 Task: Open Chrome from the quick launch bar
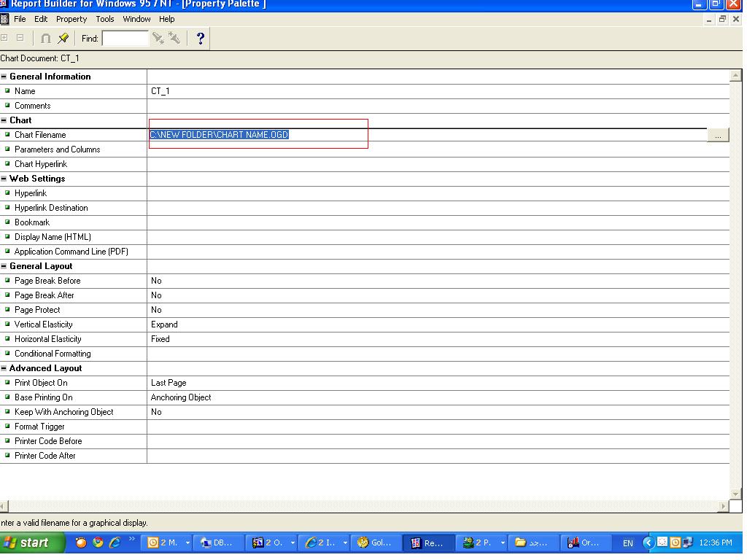(x=98, y=542)
